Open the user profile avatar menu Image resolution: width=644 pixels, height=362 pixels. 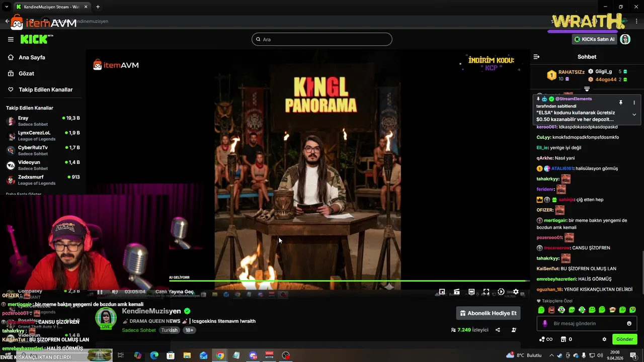625,39
